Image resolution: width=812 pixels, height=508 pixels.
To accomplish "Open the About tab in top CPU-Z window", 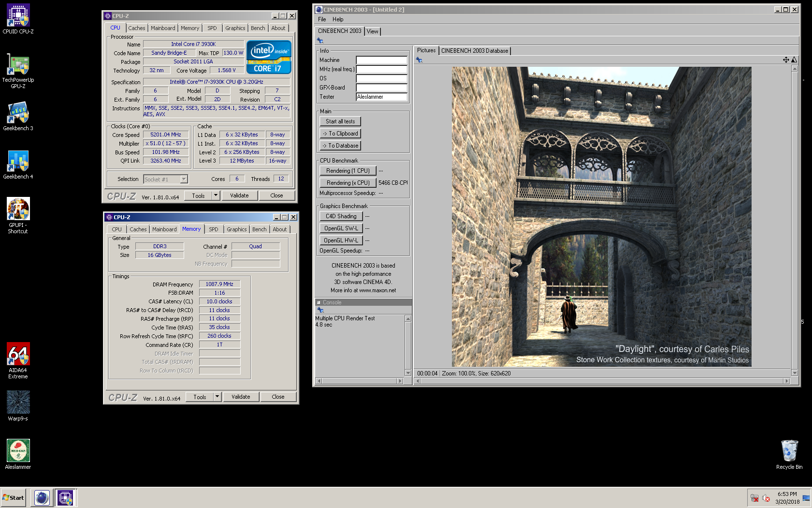I will click(278, 29).
